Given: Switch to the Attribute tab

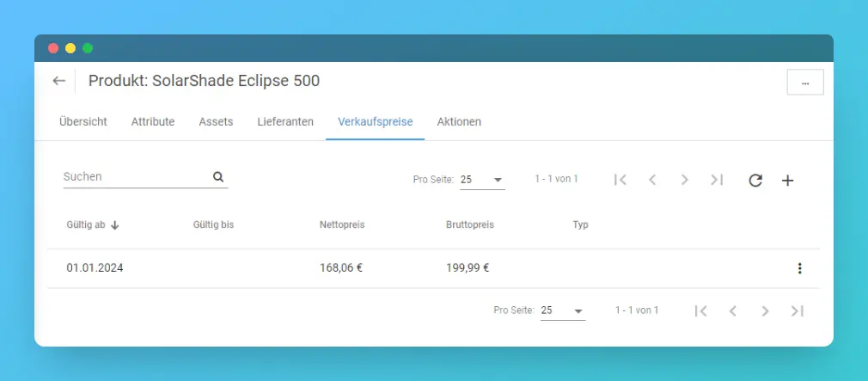Looking at the screenshot, I should pos(153,122).
